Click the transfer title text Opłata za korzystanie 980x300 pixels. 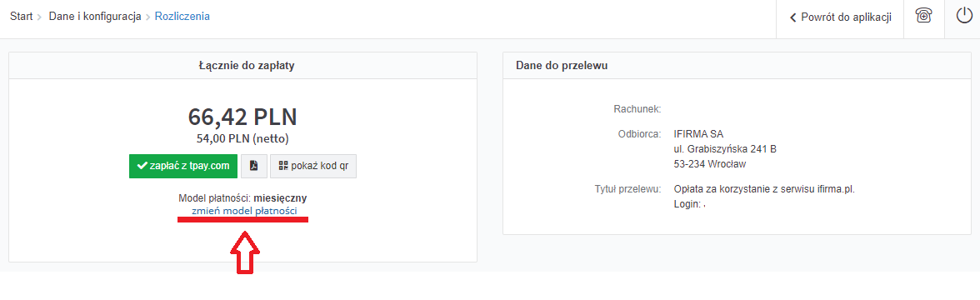(x=764, y=188)
